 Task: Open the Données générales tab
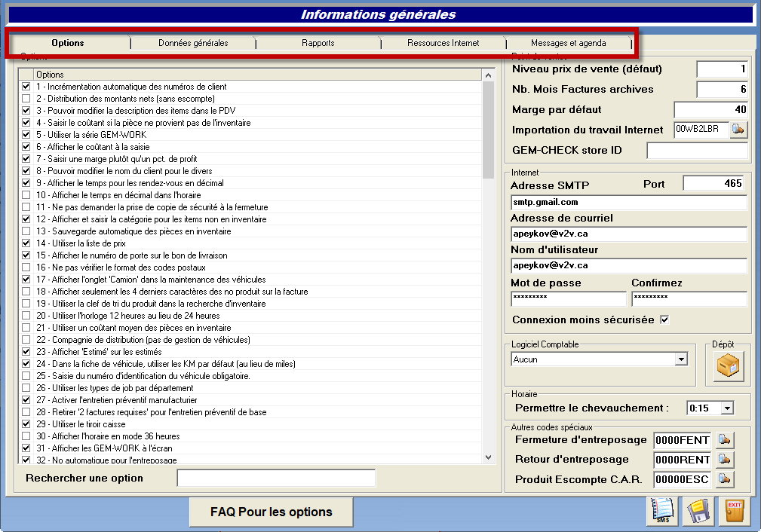pyautogui.click(x=193, y=43)
